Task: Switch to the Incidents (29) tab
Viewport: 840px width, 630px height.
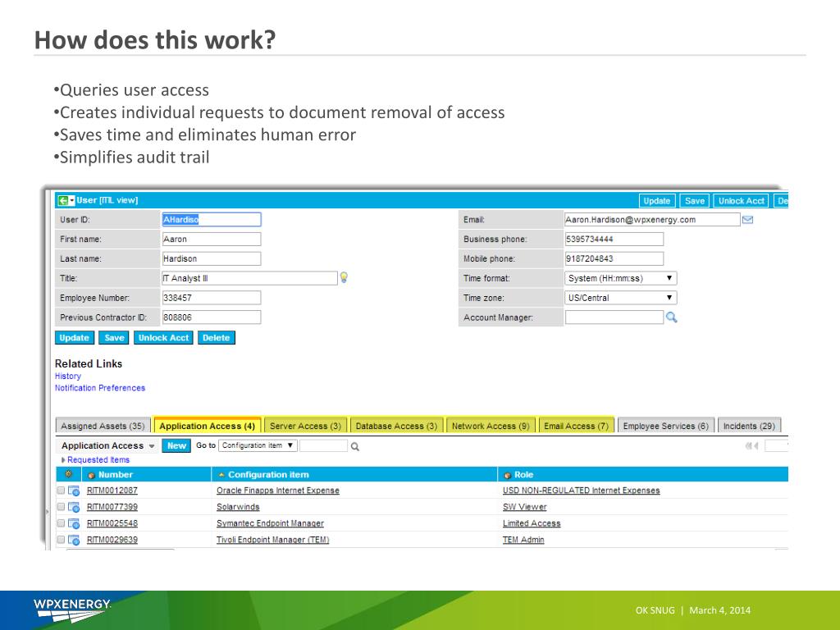Action: pos(749,426)
